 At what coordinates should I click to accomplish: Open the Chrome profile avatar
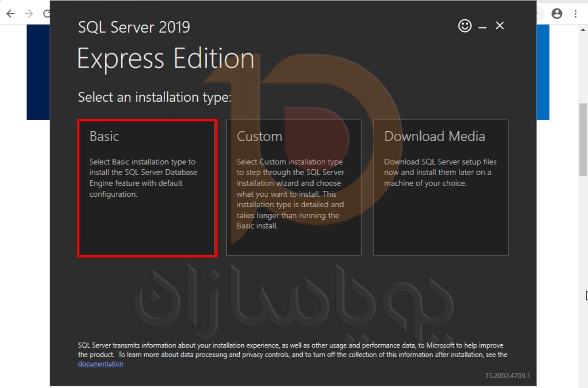[x=557, y=13]
